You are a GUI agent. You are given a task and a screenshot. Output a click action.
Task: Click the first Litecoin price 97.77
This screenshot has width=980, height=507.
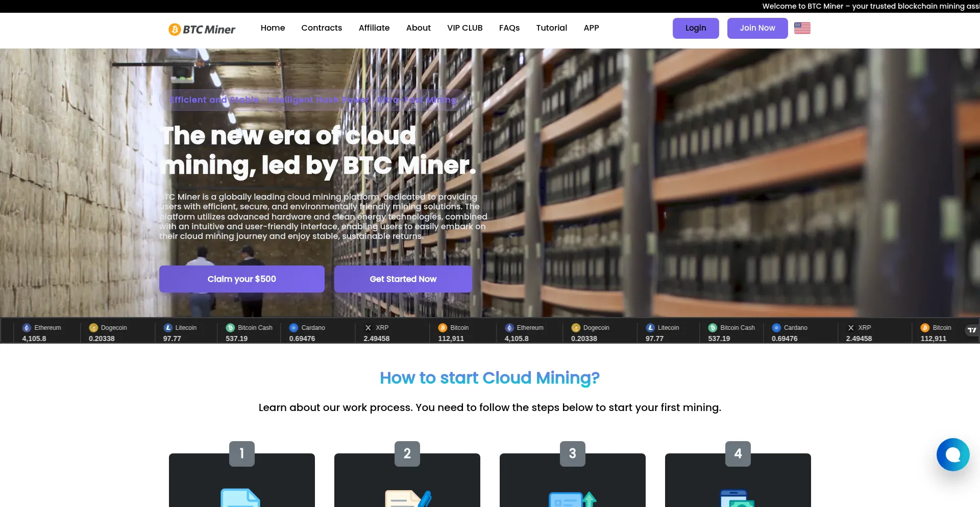coord(172,339)
